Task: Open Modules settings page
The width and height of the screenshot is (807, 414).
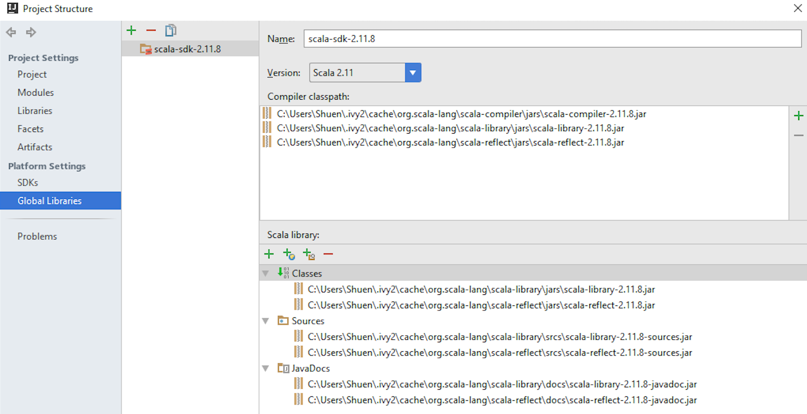Action: 36,92
